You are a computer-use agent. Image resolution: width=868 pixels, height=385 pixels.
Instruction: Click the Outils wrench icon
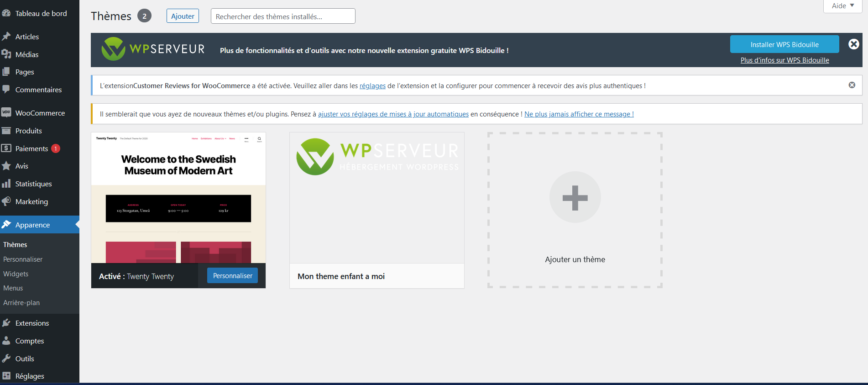click(x=6, y=359)
